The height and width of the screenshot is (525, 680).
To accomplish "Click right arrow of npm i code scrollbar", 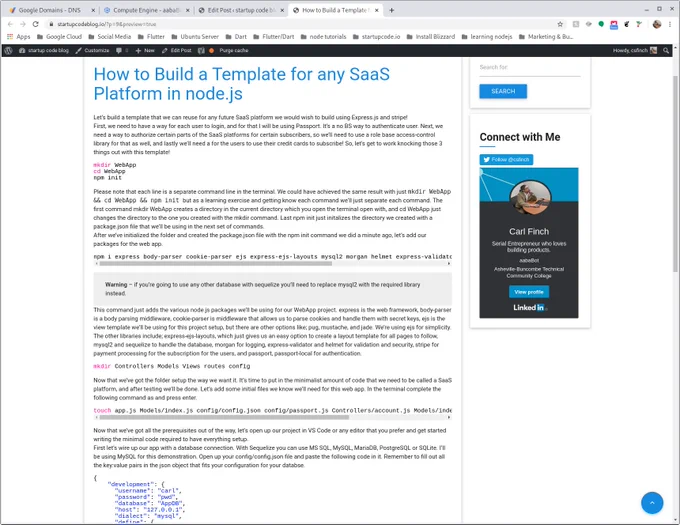I will pos(449,264).
